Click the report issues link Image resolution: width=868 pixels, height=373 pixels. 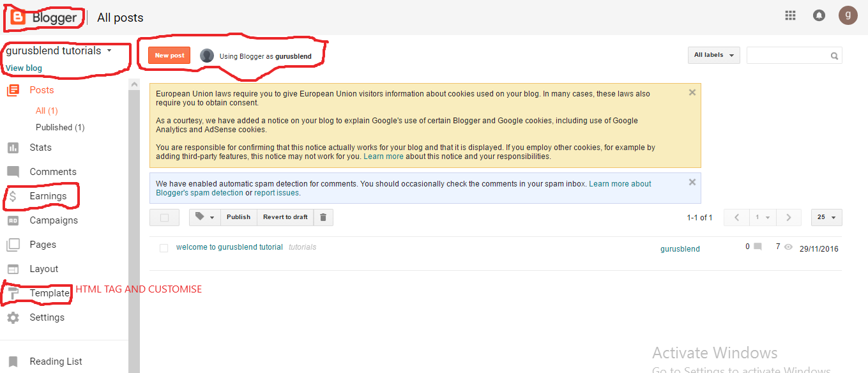tap(277, 193)
